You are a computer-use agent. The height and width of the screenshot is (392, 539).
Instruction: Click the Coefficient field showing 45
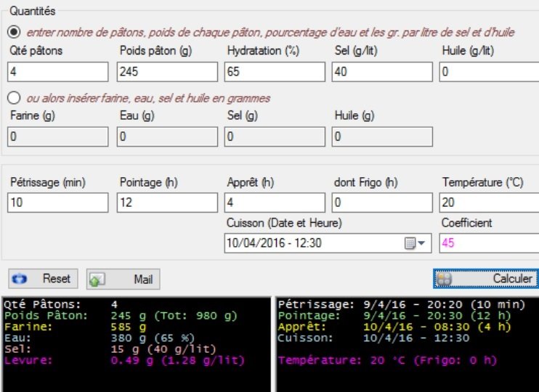[x=489, y=243]
